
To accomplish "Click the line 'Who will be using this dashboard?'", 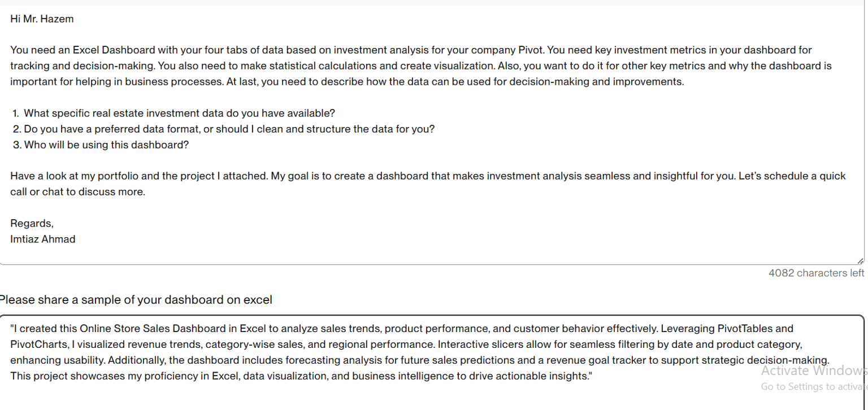I will (101, 145).
